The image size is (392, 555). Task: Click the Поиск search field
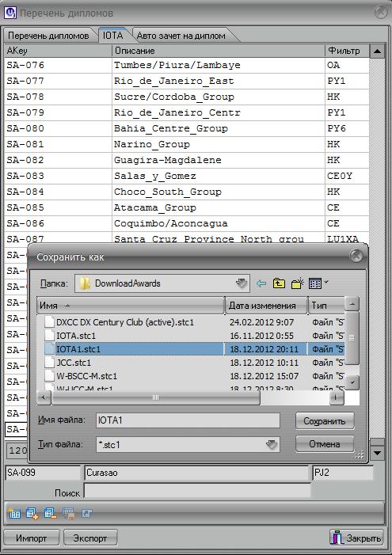[197, 492]
